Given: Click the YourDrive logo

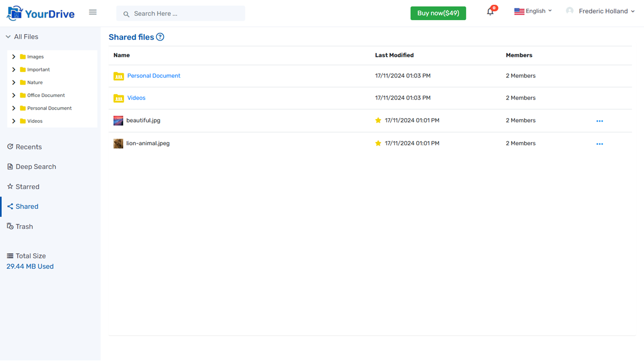Looking at the screenshot, I should pyautogui.click(x=40, y=12).
